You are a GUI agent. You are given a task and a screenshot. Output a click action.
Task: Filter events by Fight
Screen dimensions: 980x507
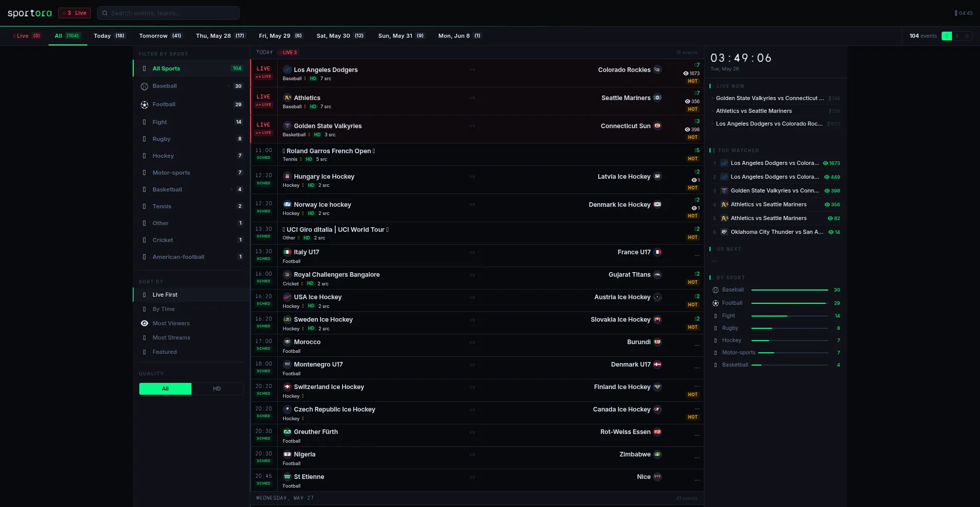coord(191,122)
